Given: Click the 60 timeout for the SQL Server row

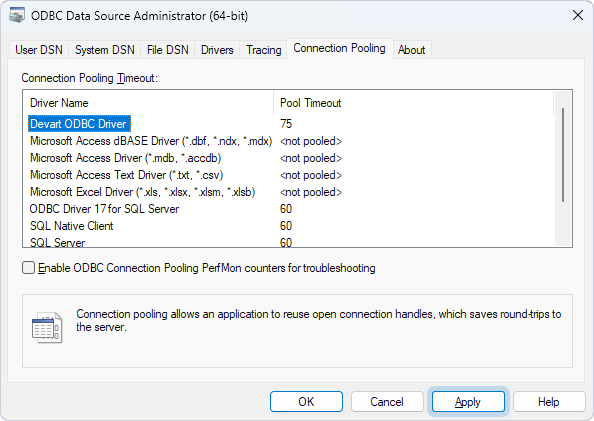Looking at the screenshot, I should [286, 243].
